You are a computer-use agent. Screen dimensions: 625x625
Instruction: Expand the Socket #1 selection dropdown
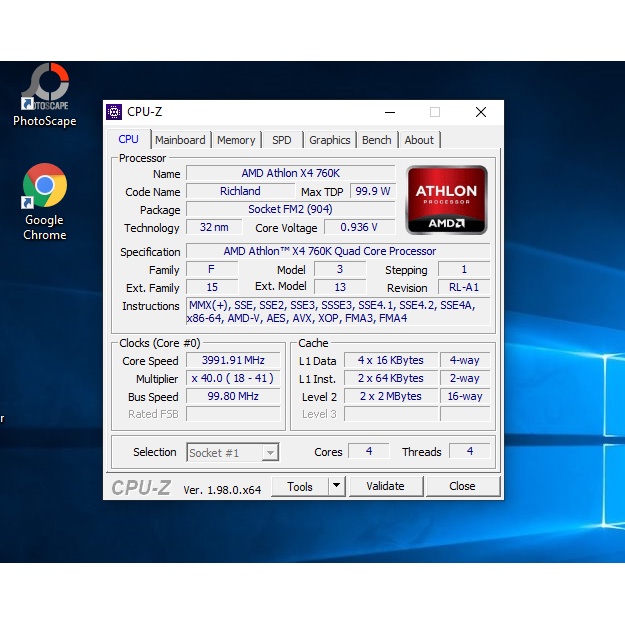[x=270, y=453]
